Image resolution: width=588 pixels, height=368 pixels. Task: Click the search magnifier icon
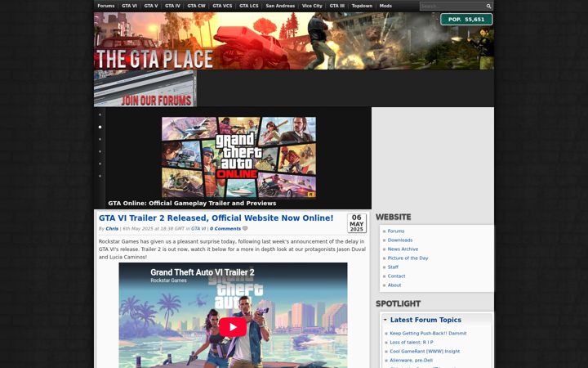pyautogui.click(x=488, y=6)
